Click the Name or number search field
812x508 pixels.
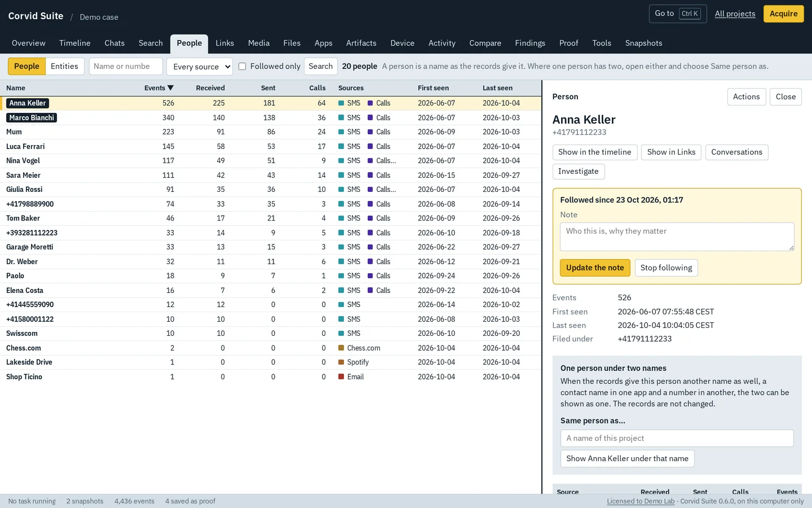(126, 67)
